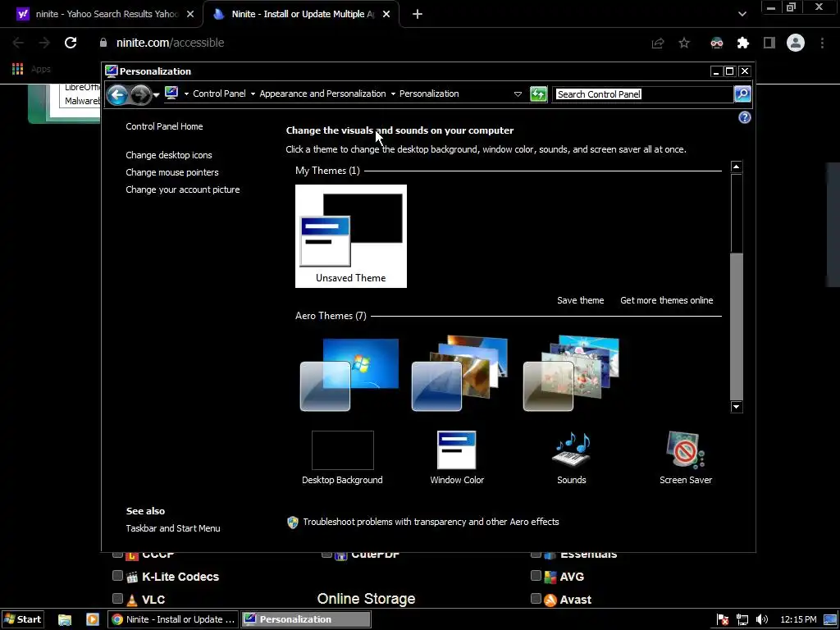Click the Personalization monitor icon in address bar

click(171, 94)
